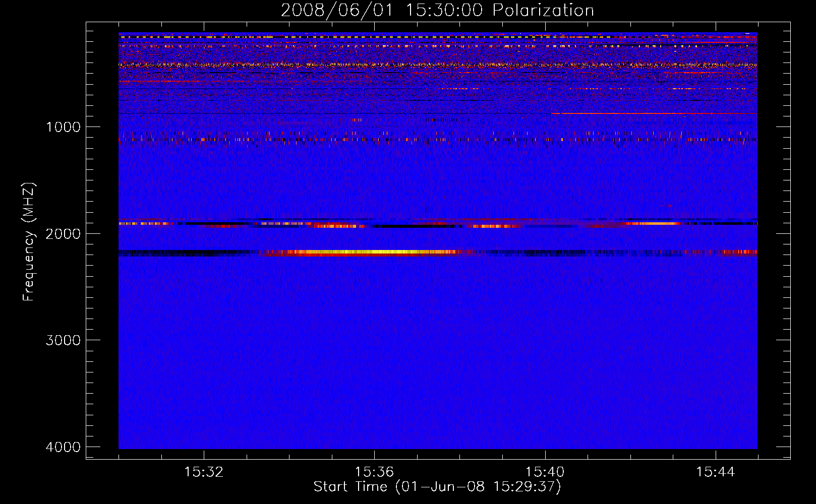Screen dimensions: 816x504
Task: Click the "15:44" time tick label
Action: [x=716, y=472]
